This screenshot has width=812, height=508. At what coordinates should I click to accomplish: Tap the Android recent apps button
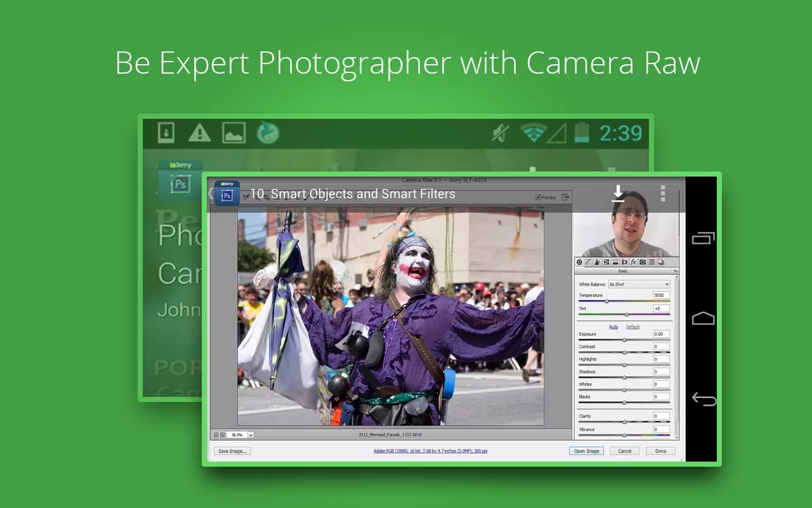703,238
